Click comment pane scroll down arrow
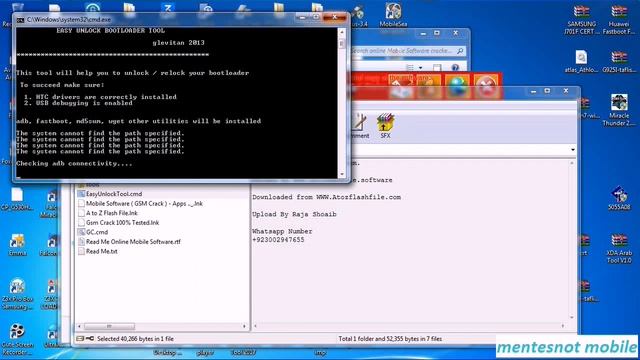 (x=571, y=317)
